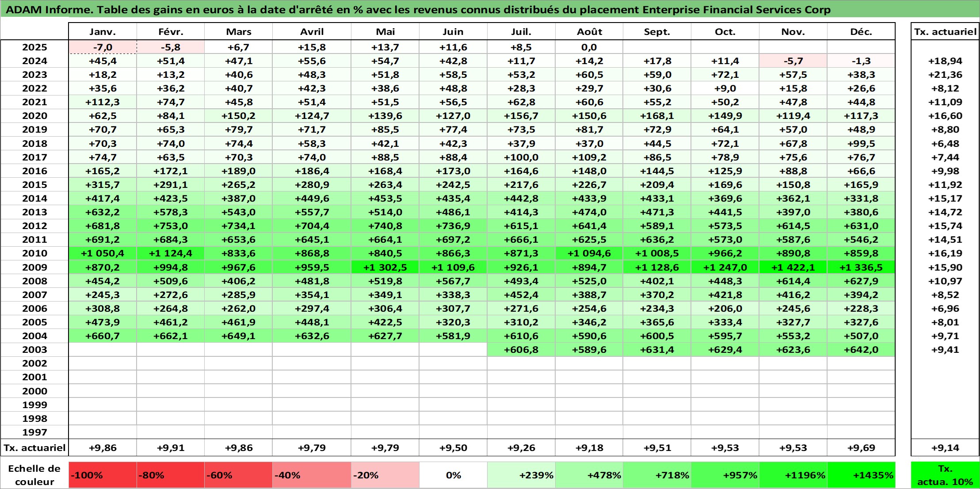980x489 pixels.
Task: Select the -1,3 cell in Déc. 2024
Action: (x=861, y=61)
